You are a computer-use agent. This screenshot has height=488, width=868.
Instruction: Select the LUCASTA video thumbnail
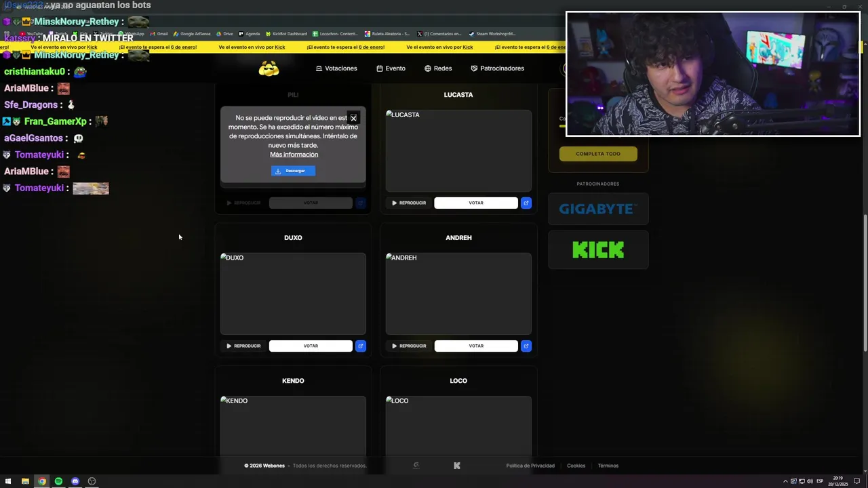[458, 150]
